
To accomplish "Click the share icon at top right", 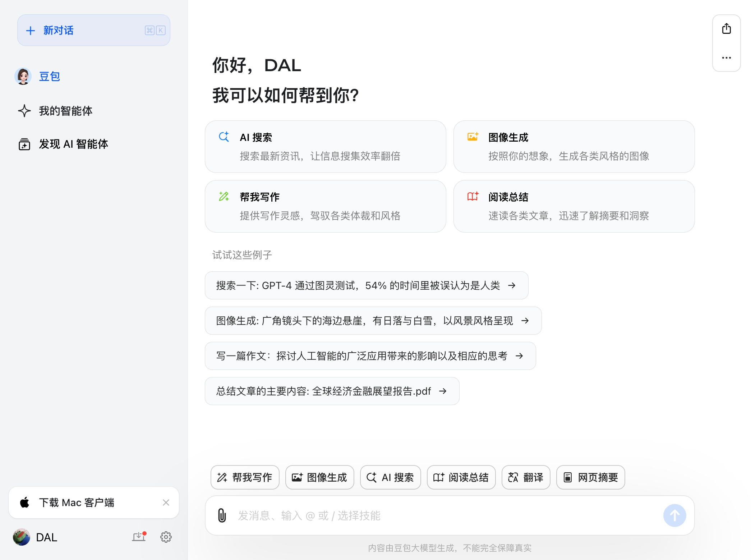I will coord(726,29).
